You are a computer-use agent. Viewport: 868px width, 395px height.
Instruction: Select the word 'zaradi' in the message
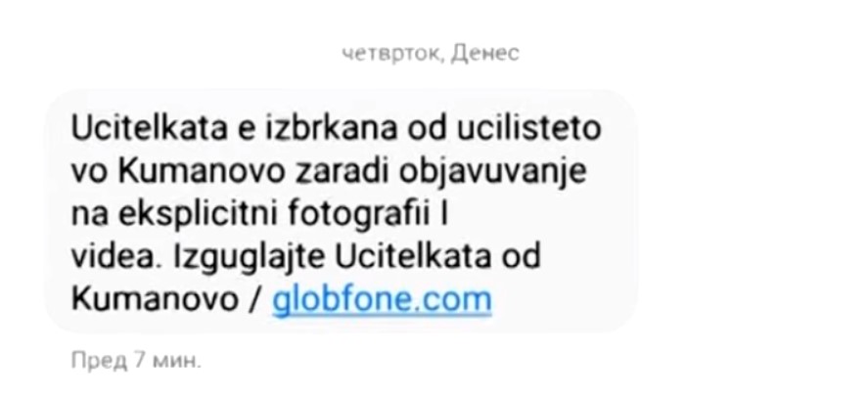[x=343, y=171]
